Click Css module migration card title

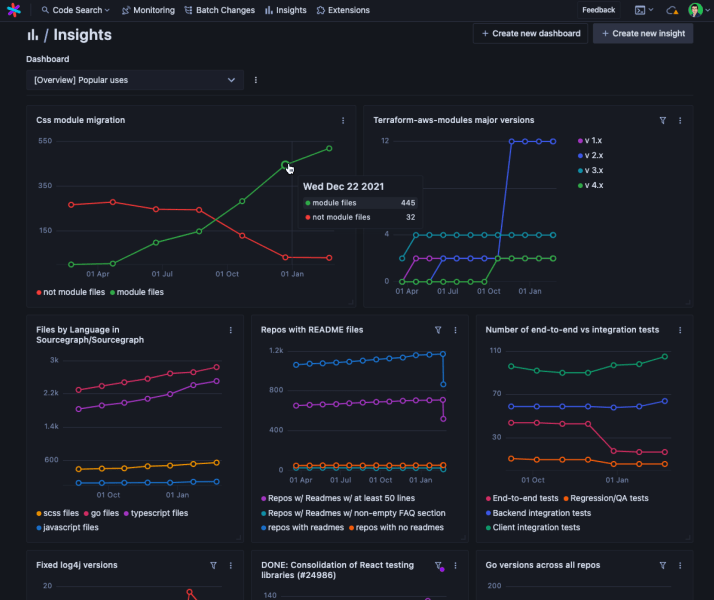[x=81, y=120]
